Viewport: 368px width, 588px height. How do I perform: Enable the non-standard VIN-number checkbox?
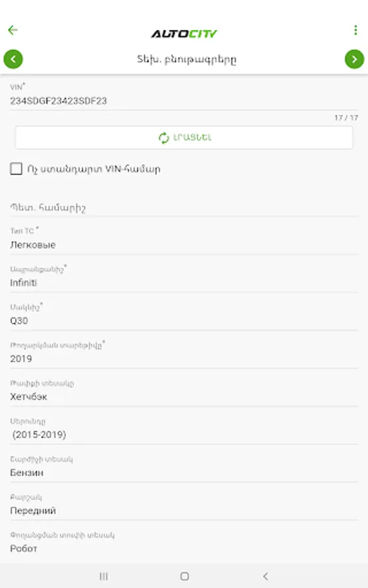point(16,169)
